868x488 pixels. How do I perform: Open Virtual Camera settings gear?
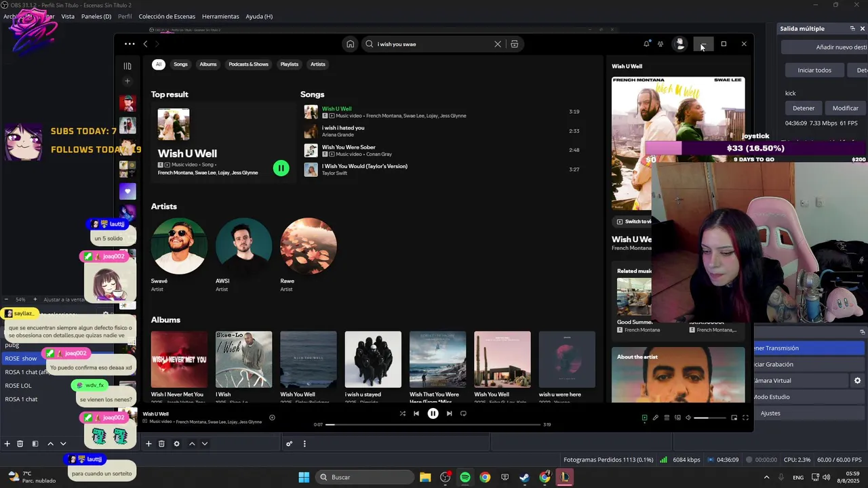click(x=857, y=381)
